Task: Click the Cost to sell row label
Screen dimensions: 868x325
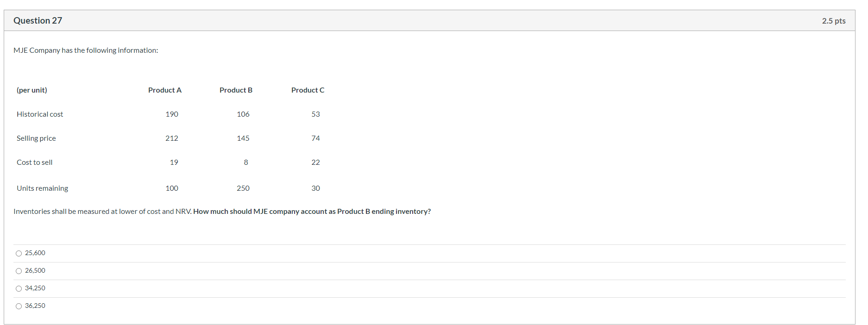Action: coord(34,162)
